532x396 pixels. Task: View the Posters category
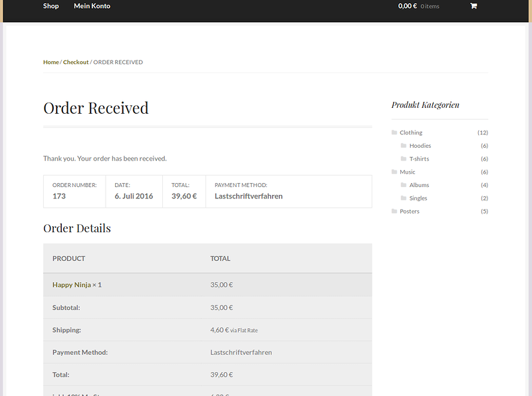[x=410, y=211]
